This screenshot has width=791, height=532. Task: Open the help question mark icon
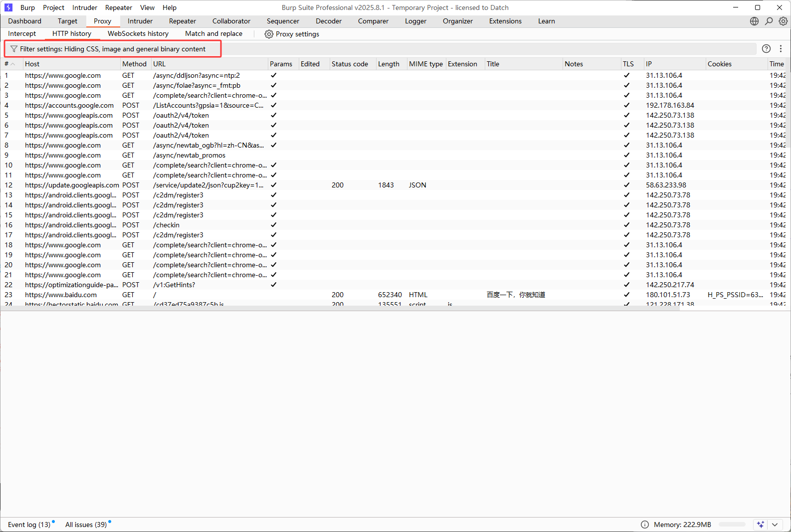pyautogui.click(x=766, y=48)
